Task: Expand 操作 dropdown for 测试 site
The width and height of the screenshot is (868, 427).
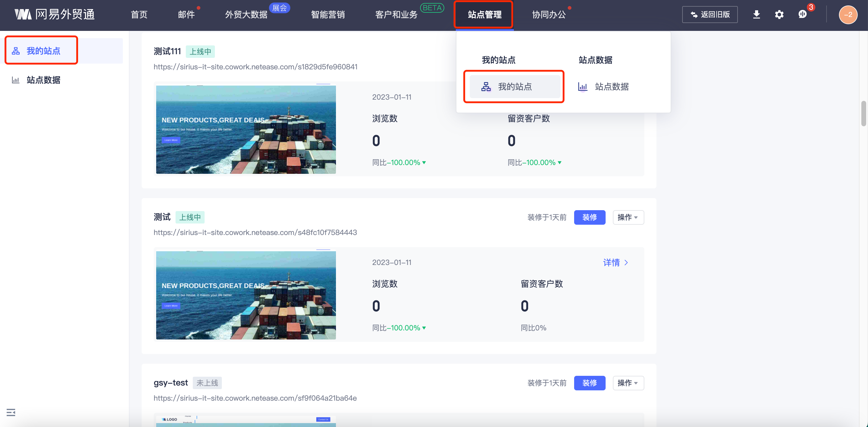Action: pos(628,217)
